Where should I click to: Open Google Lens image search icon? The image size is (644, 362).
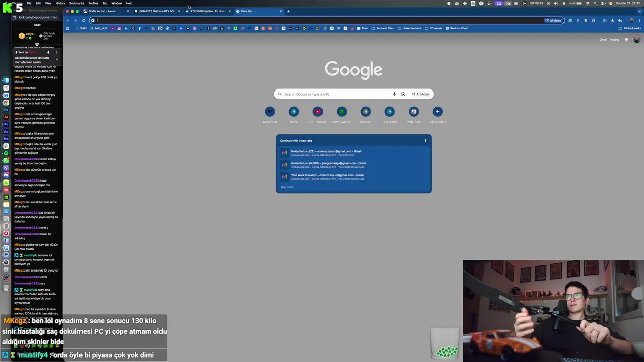tap(403, 94)
